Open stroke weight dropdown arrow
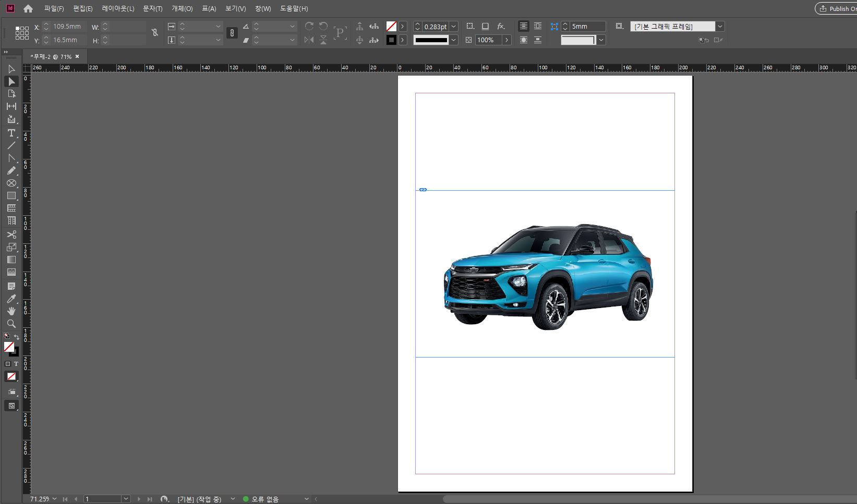Screen dimensions: 857x504 454,26
